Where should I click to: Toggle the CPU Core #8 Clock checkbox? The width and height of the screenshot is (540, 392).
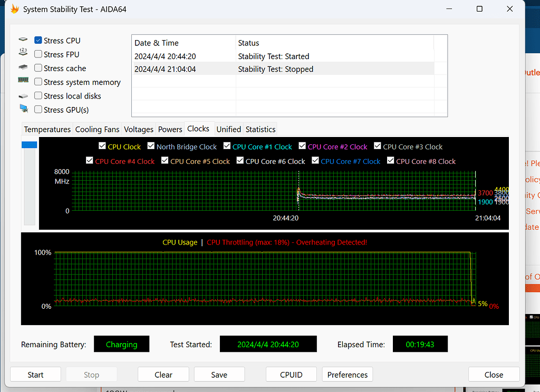click(390, 161)
